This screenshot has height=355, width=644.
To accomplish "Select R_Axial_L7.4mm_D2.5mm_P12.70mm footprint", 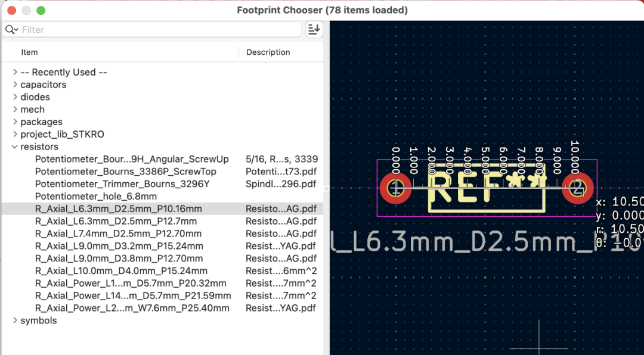I will [x=118, y=233].
